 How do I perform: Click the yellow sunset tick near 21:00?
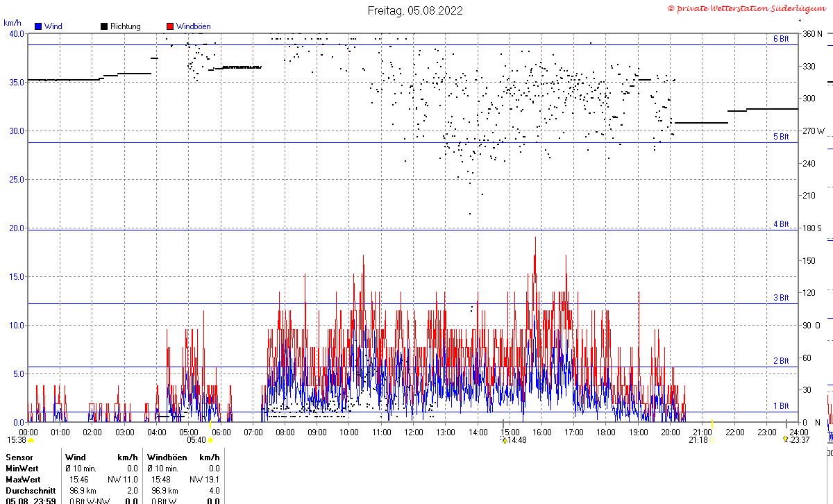coord(712,425)
